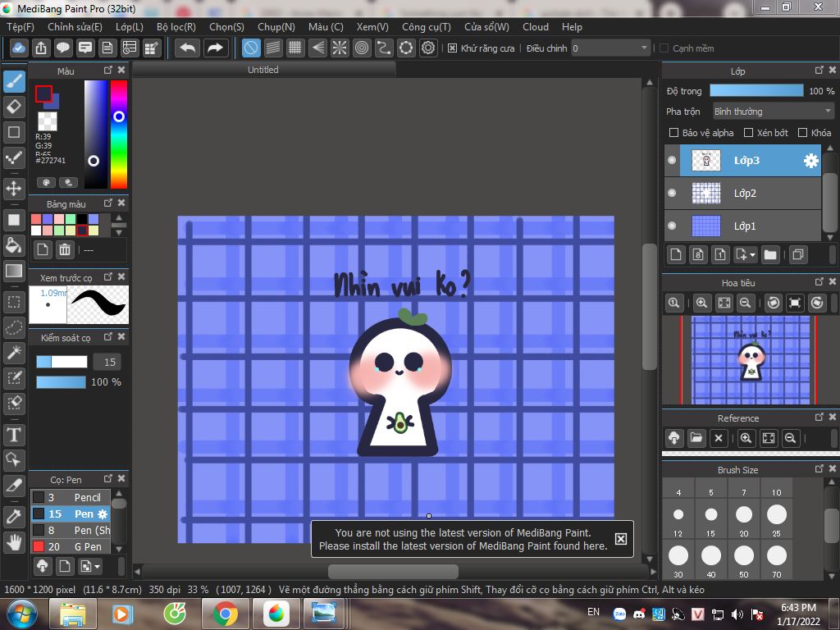Create a new layer in layer panel
This screenshot has height=630, width=840.
(x=676, y=254)
